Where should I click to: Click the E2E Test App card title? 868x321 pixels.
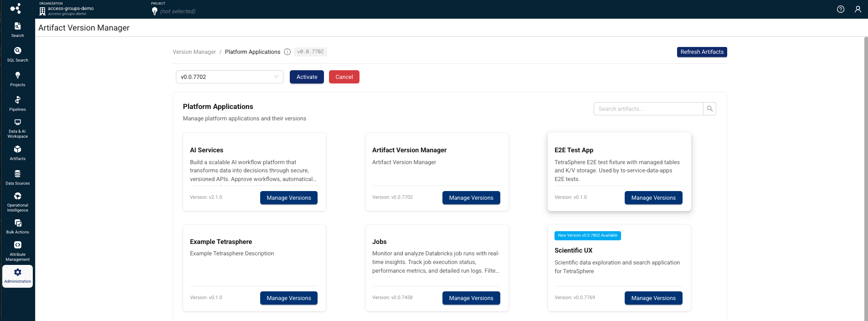[x=574, y=150]
